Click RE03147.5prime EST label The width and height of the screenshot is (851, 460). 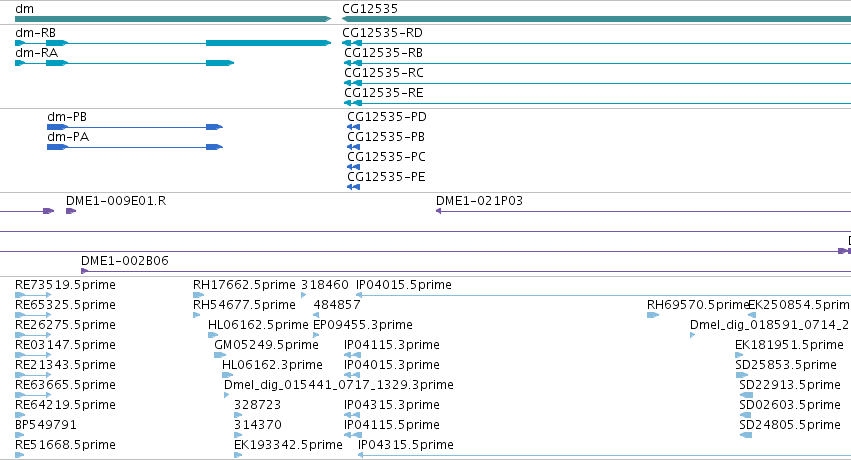(x=65, y=345)
